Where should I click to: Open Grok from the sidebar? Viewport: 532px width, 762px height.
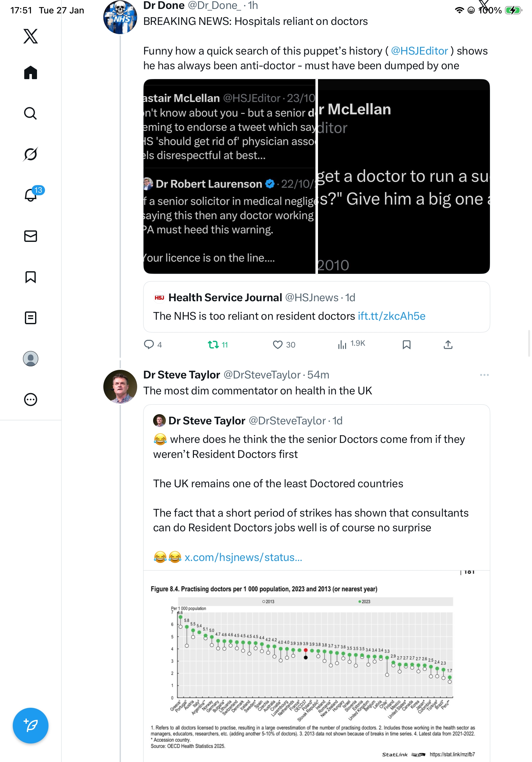(x=31, y=154)
